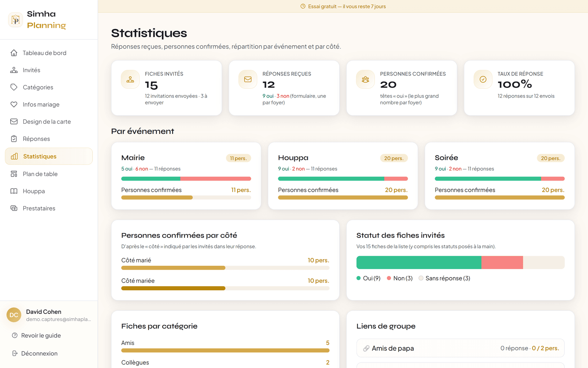Click "5 oui · 6 non" in Mairie card
The width and height of the screenshot is (588, 368).
[x=135, y=169]
